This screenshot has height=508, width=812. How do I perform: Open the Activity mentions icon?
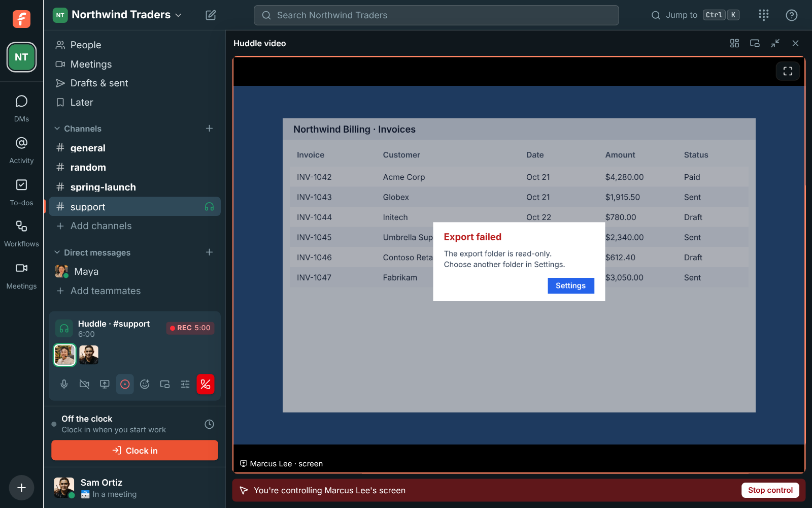pos(21,150)
